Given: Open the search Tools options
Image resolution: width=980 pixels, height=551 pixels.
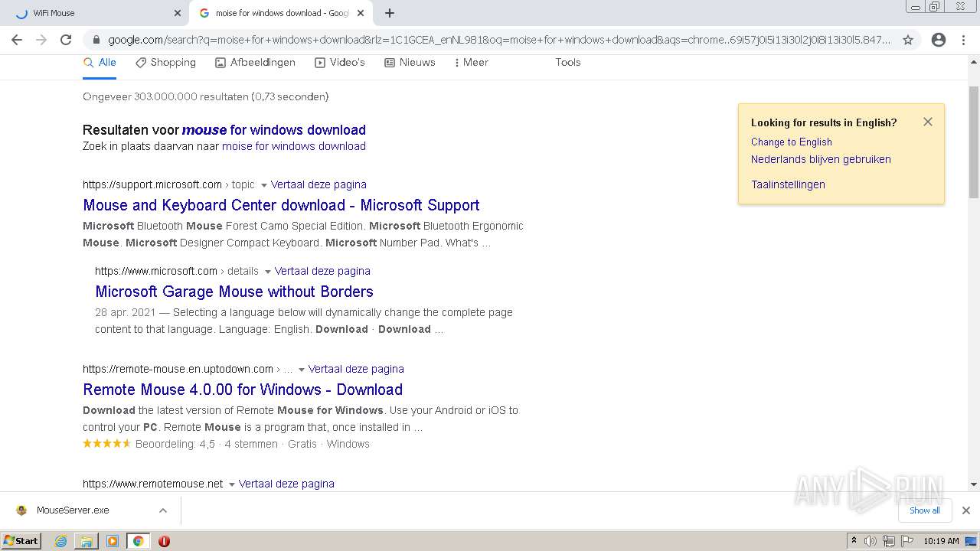Looking at the screenshot, I should pos(568,63).
